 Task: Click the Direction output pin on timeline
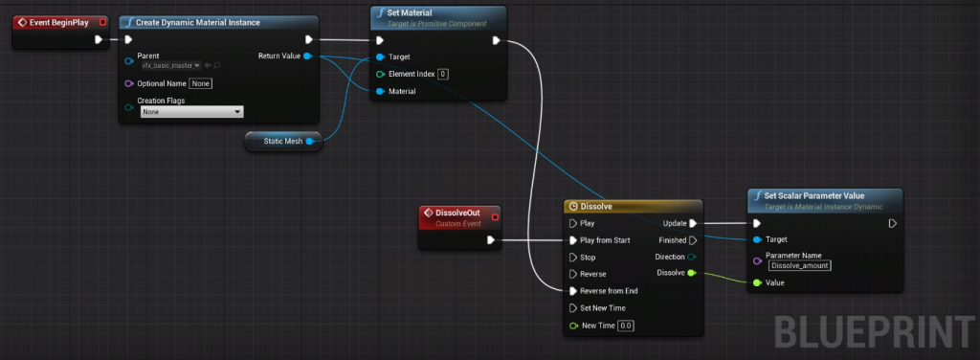pos(692,257)
